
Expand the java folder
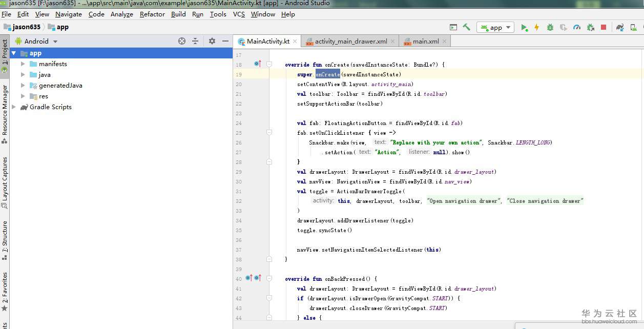pyautogui.click(x=23, y=75)
